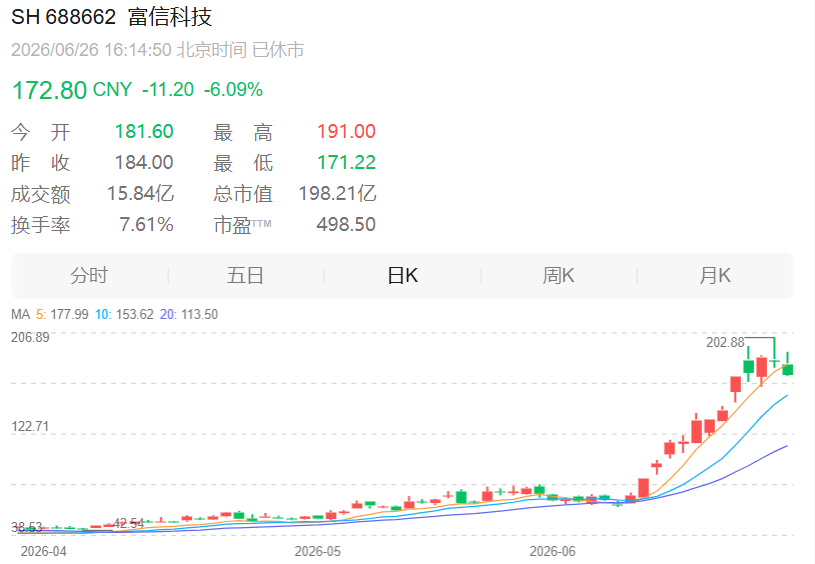Click stock title SH 688662 富信科技
Viewport: 815px width, 564px height.
pos(112,17)
